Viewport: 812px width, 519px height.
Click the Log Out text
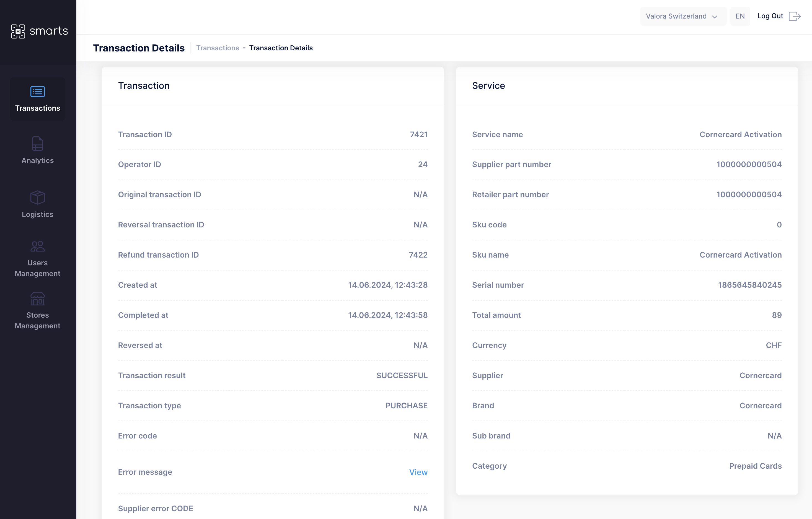[770, 16]
